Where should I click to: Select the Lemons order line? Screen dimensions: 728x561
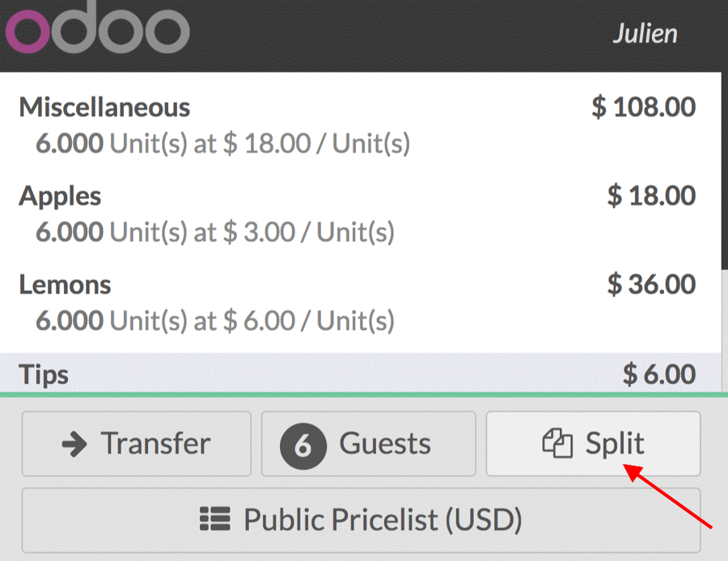pos(324,299)
